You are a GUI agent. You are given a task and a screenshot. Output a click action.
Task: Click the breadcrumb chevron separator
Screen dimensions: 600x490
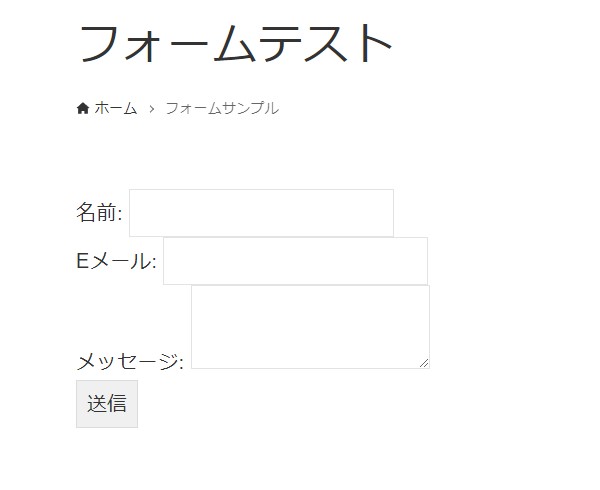tap(151, 108)
